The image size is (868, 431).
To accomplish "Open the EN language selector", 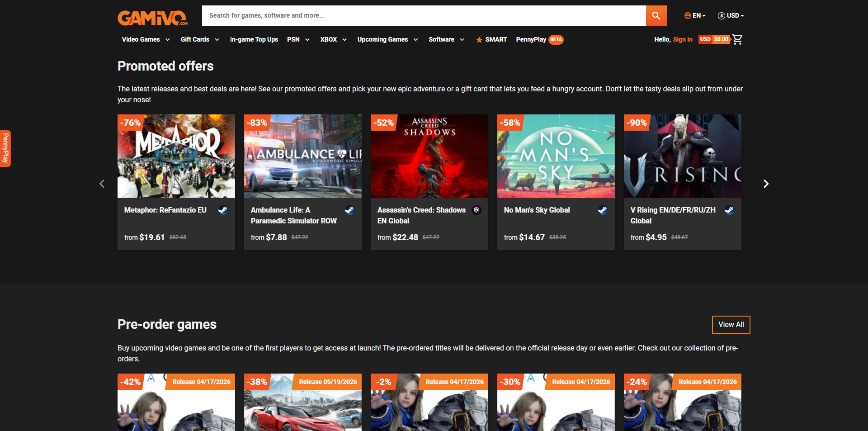I will [x=695, y=15].
